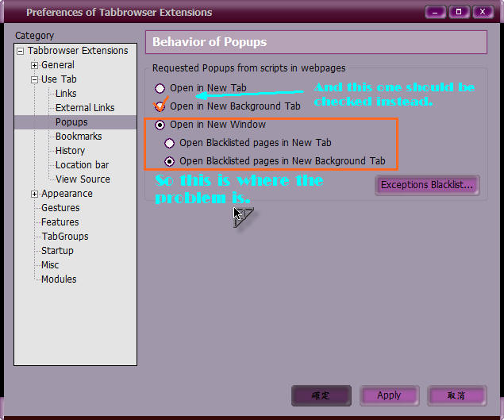Open the Location bar category
The height and width of the screenshot is (420, 504).
coord(83,165)
